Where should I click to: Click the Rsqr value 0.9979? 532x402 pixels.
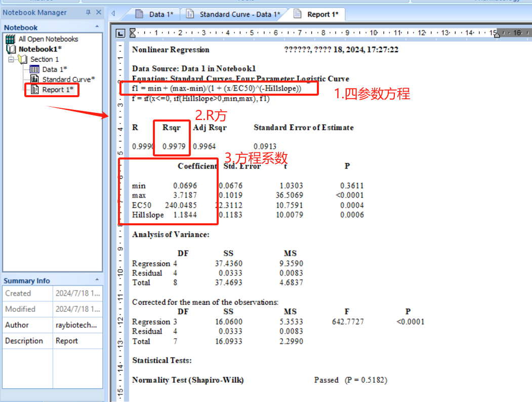coord(174,146)
